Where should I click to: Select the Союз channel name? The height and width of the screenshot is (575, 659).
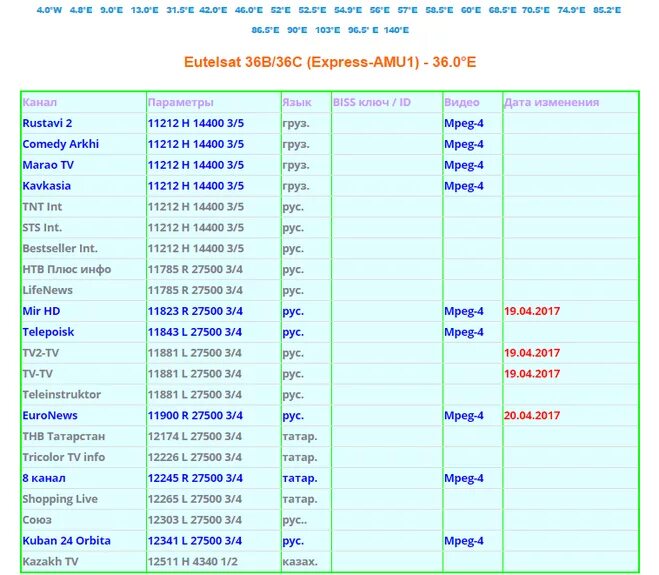click(x=37, y=520)
